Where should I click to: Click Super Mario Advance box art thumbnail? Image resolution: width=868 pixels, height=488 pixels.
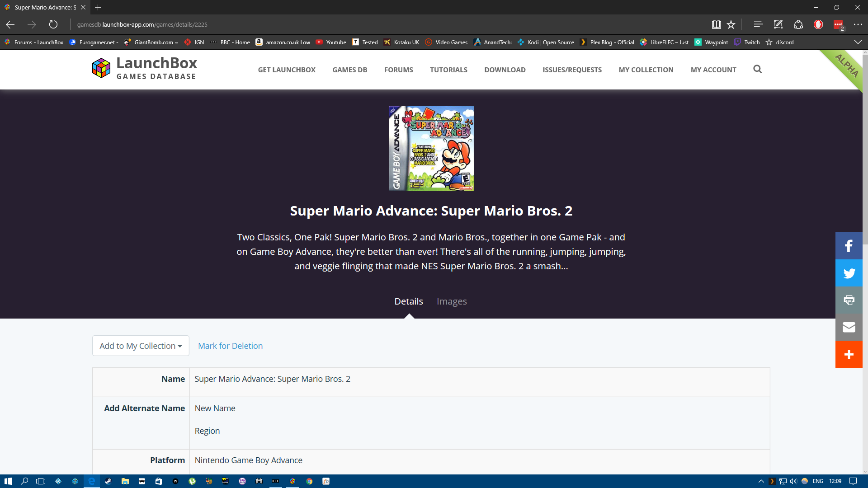(x=431, y=149)
